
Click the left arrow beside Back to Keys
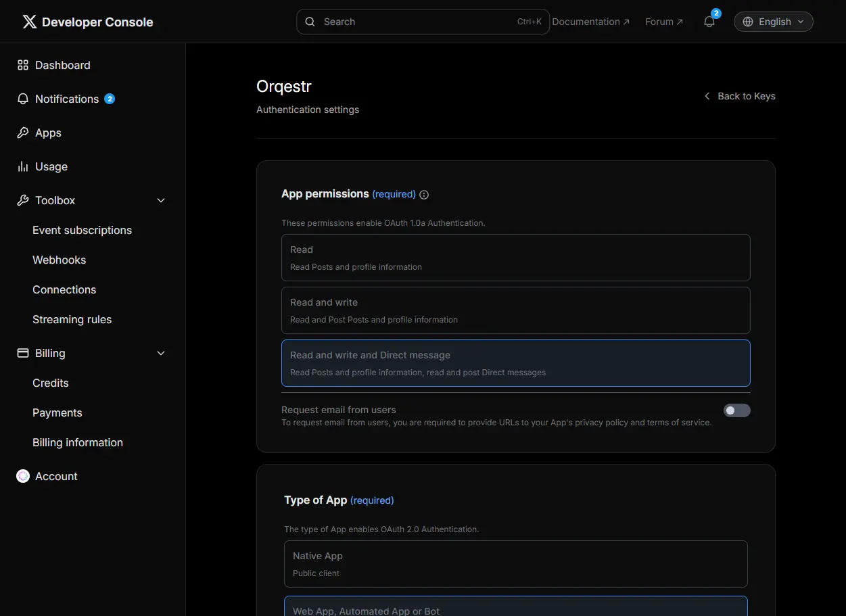(707, 96)
